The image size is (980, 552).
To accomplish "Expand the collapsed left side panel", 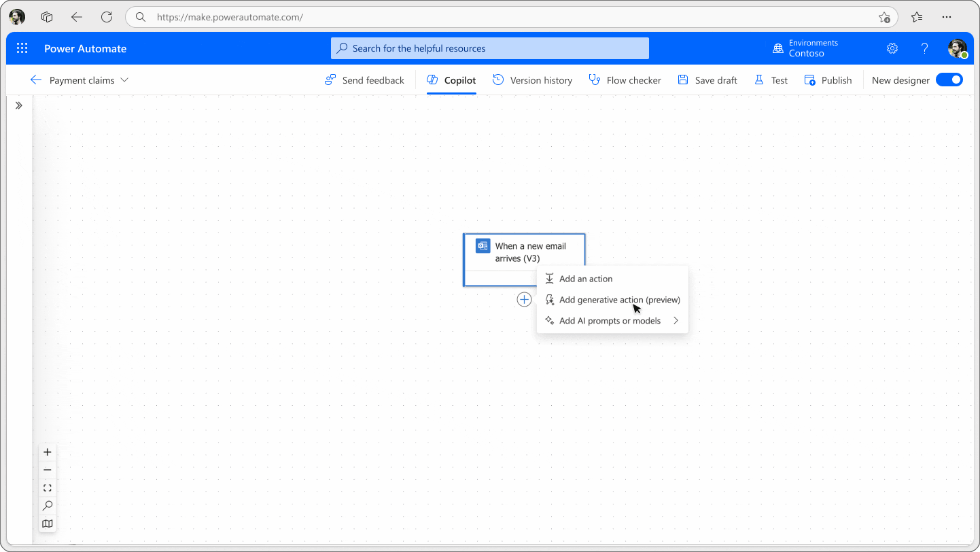I will pos(19,105).
